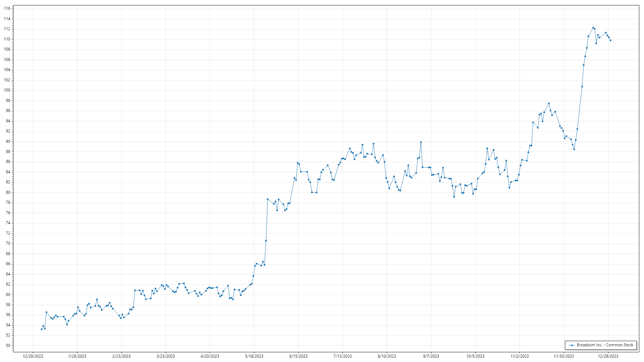Click the 100 value on the y-axis
644x362 pixels.
(7, 90)
